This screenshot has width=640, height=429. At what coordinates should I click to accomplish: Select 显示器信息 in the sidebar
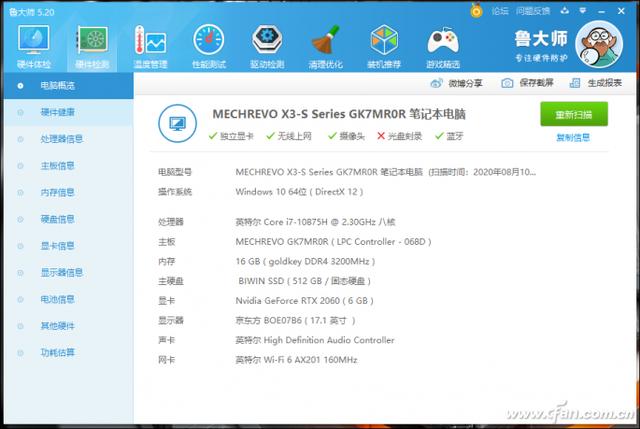click(x=68, y=272)
